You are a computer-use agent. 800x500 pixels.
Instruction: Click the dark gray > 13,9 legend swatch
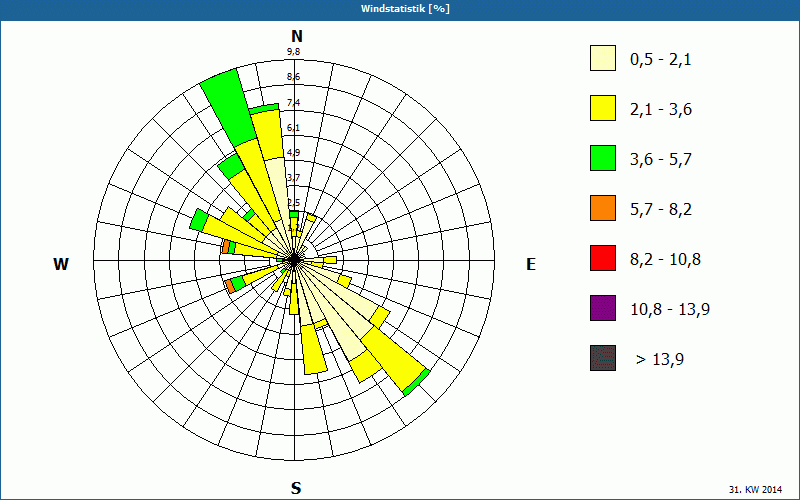click(603, 358)
